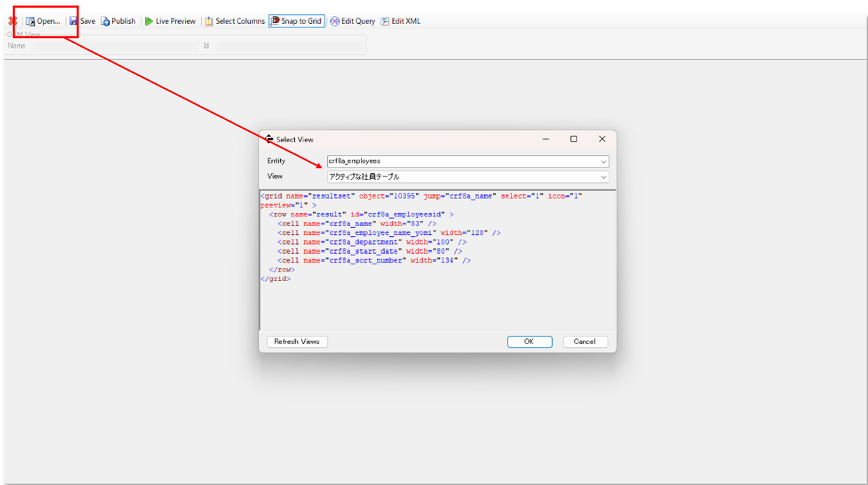This screenshot has width=868, height=485.
Task: Start Live Preview with the green play icon
Action: point(149,21)
